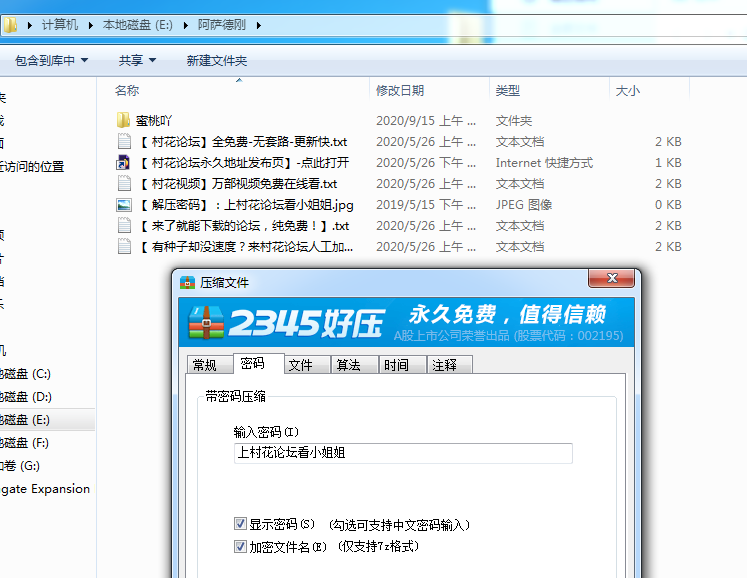Click the 有种子却没速度 text file icon
Image resolution: width=747 pixels, height=578 pixels.
[x=123, y=246]
